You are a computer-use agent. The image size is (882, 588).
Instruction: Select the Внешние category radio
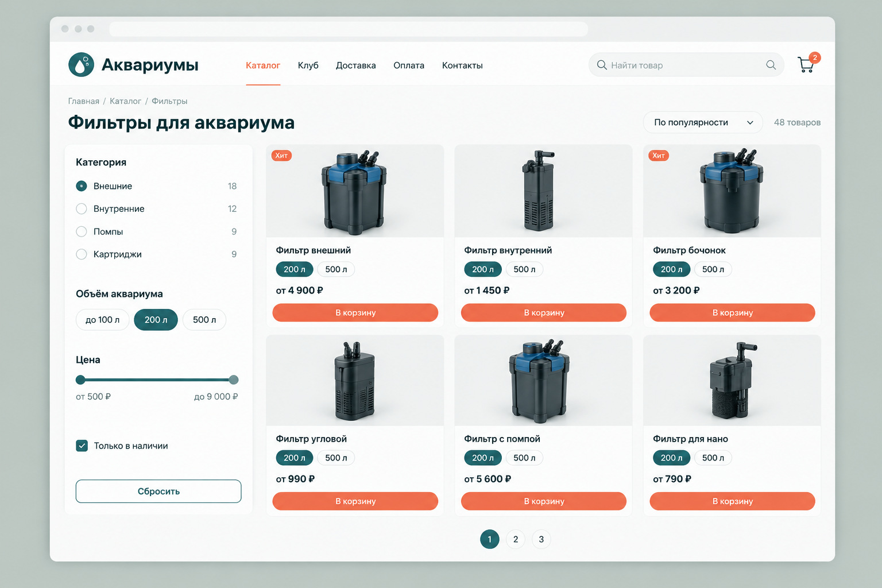82,186
